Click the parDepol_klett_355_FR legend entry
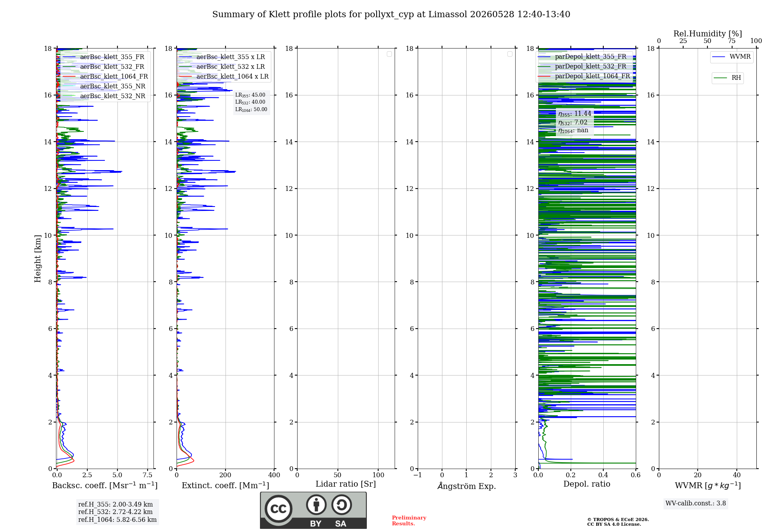The image size is (783, 532). tap(582, 57)
